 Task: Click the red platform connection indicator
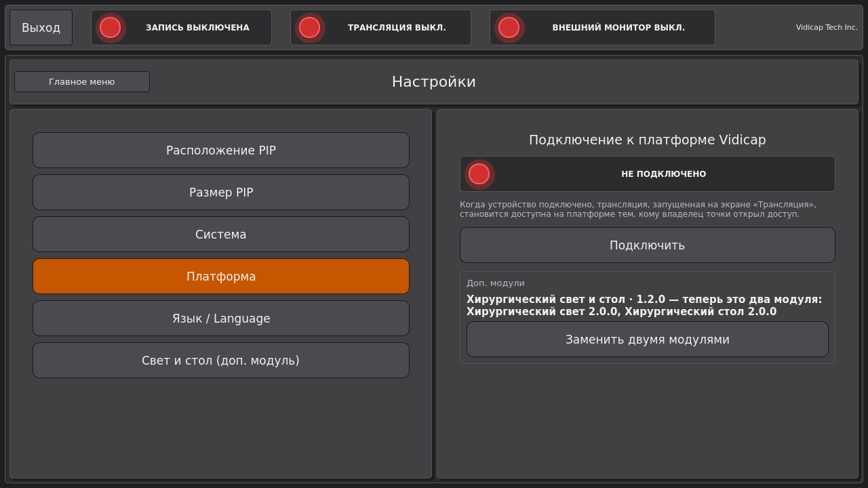(479, 174)
